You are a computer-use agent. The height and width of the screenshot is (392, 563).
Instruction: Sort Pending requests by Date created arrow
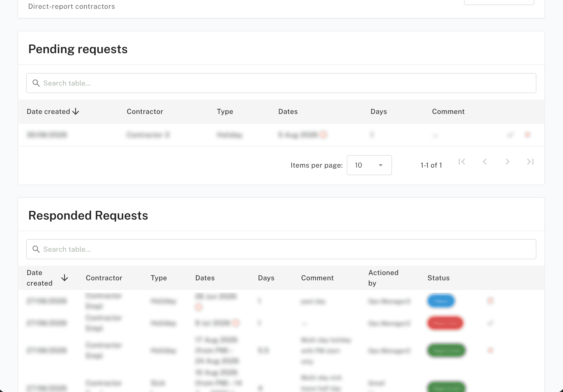pyautogui.click(x=76, y=111)
